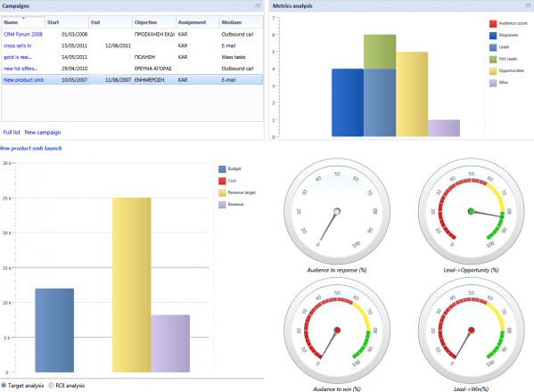Image resolution: width=534 pixels, height=392 pixels.
Task: Create a New campaign via link
Action: tap(43, 133)
